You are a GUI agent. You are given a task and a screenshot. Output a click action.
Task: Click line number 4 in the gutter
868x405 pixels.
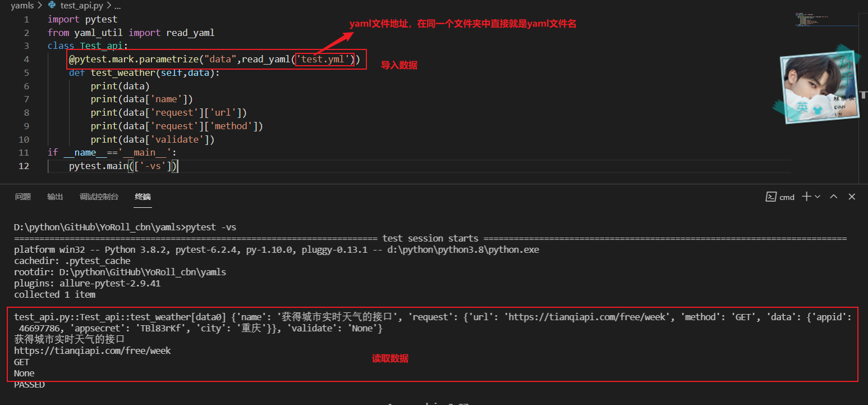(x=26, y=60)
